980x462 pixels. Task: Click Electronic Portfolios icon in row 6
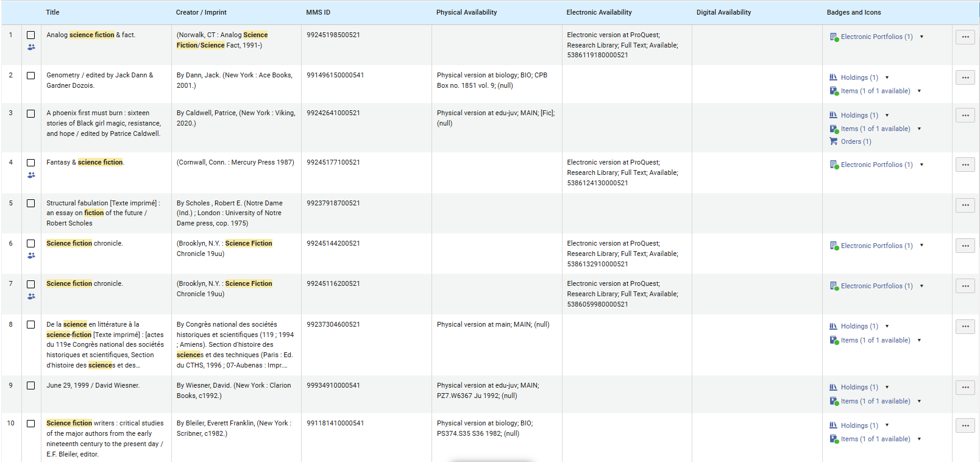tap(834, 246)
